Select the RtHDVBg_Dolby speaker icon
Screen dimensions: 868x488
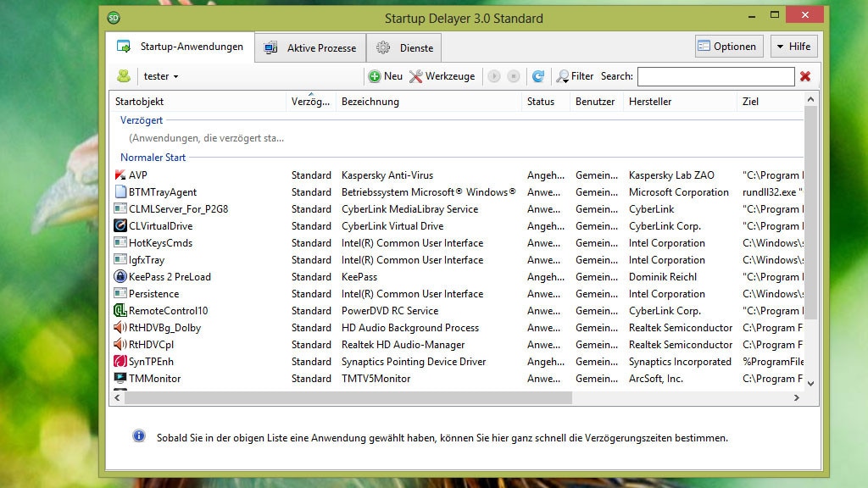coord(120,328)
